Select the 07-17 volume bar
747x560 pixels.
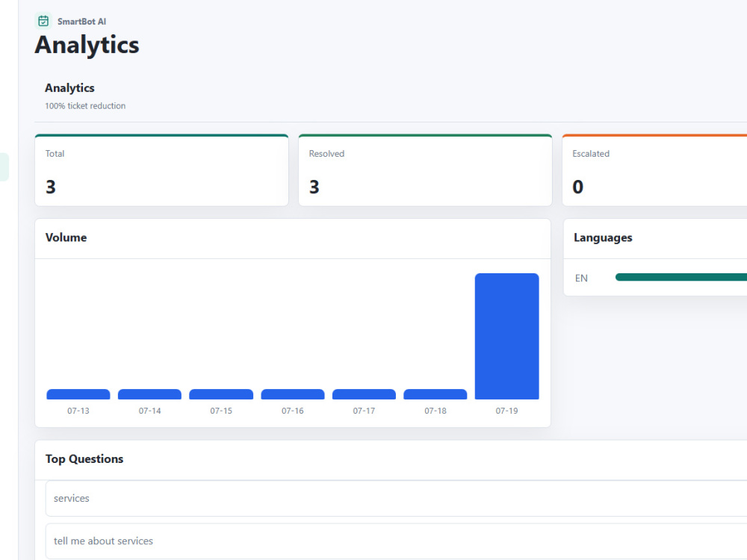[x=364, y=394]
